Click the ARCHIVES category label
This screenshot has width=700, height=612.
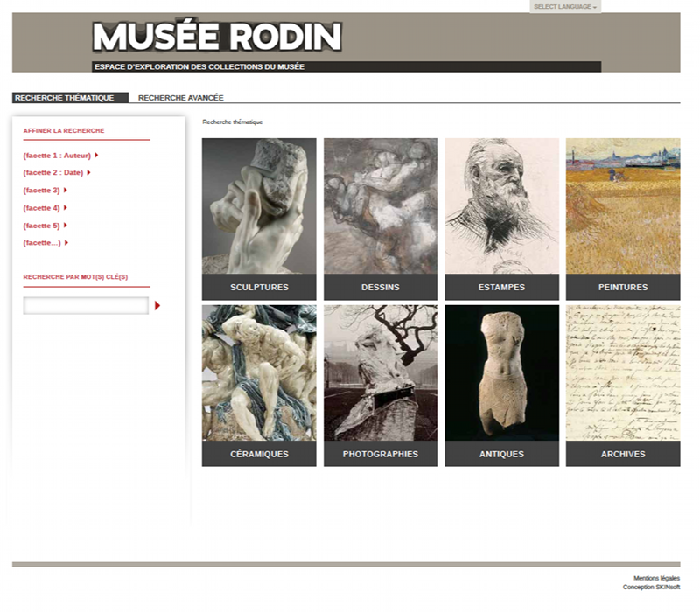click(x=623, y=454)
